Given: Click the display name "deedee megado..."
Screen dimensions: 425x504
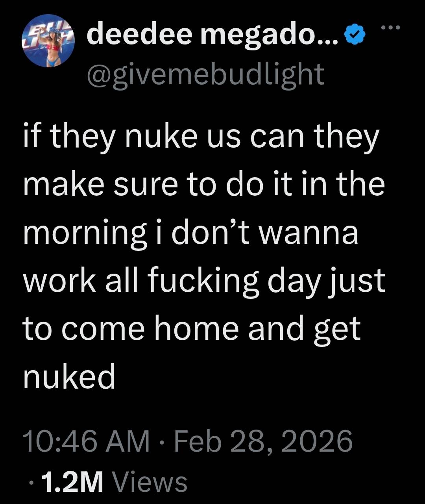Looking at the screenshot, I should [213, 36].
